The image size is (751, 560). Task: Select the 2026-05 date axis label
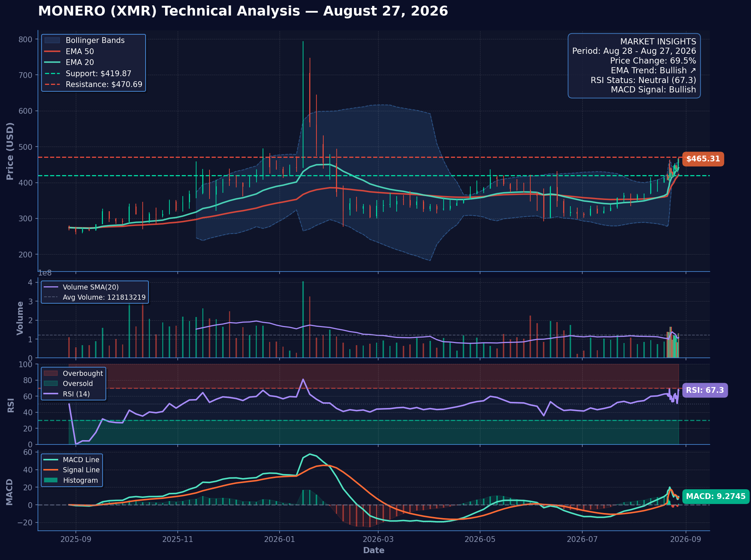click(480, 539)
